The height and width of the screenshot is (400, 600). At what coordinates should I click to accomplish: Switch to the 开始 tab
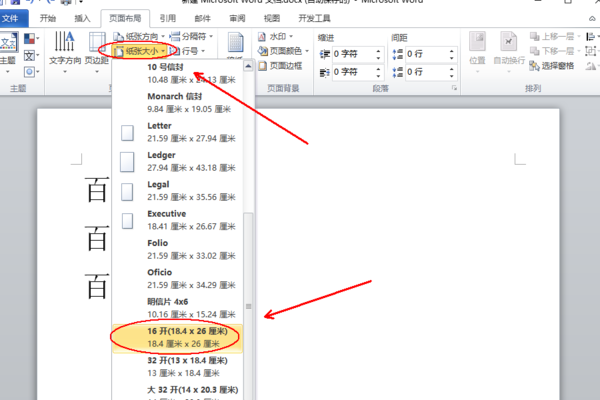coord(48,18)
